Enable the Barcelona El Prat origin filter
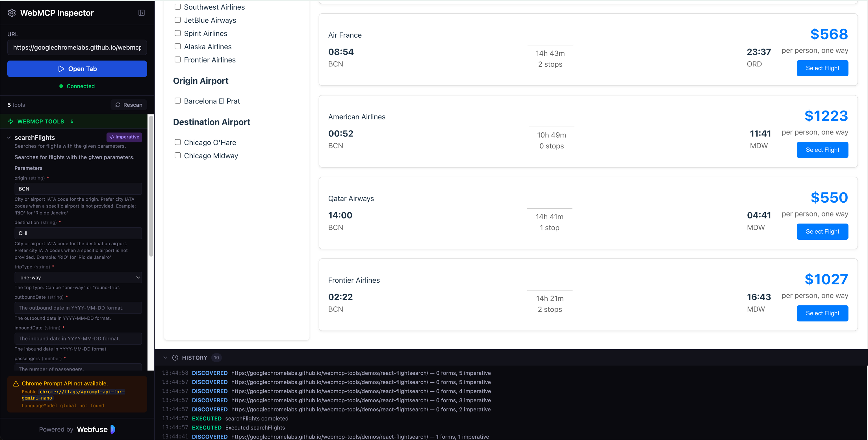This screenshot has width=868, height=440. (x=177, y=101)
